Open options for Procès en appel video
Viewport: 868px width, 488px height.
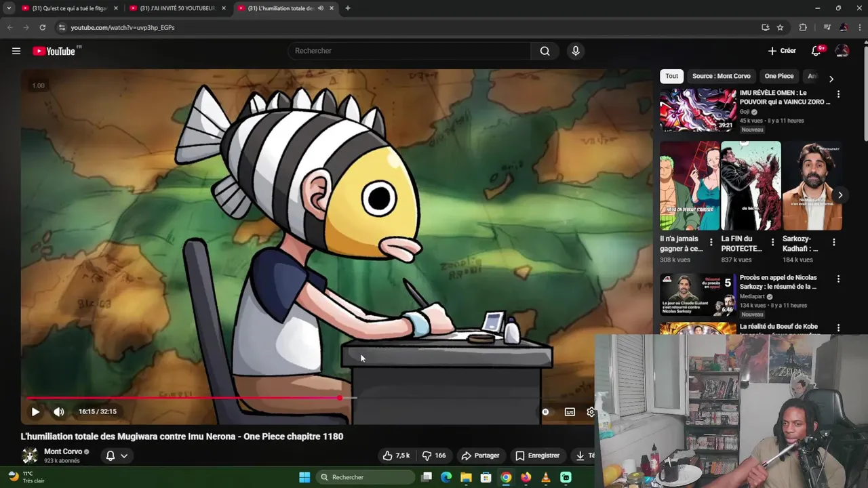[838, 279]
